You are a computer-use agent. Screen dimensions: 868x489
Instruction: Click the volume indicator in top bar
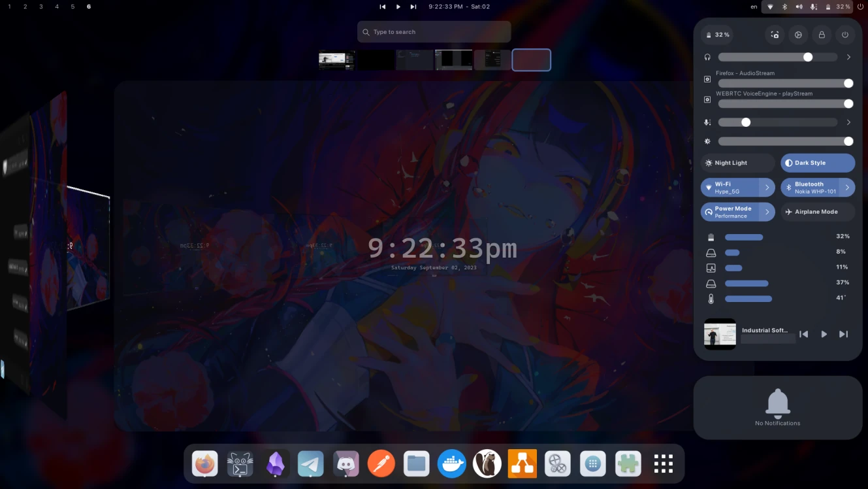point(799,7)
